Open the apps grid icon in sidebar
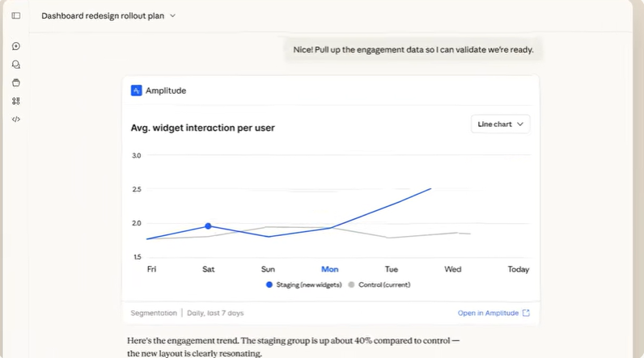 pyautogui.click(x=16, y=101)
